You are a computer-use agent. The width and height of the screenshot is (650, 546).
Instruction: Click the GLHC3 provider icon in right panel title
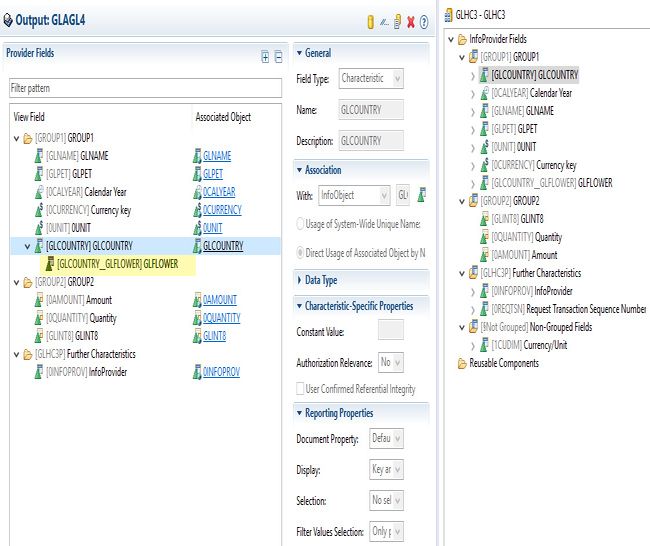(x=448, y=15)
